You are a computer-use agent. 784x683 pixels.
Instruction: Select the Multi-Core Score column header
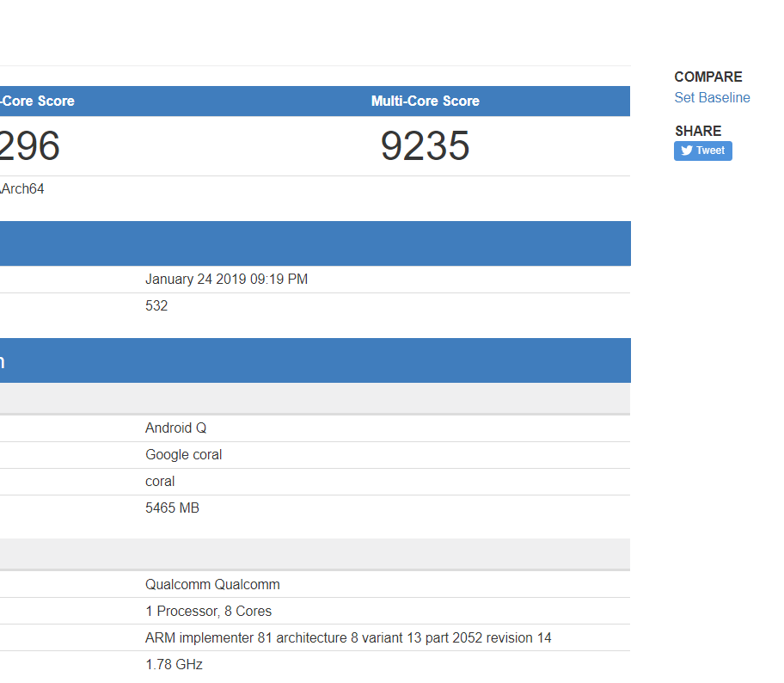tap(425, 101)
